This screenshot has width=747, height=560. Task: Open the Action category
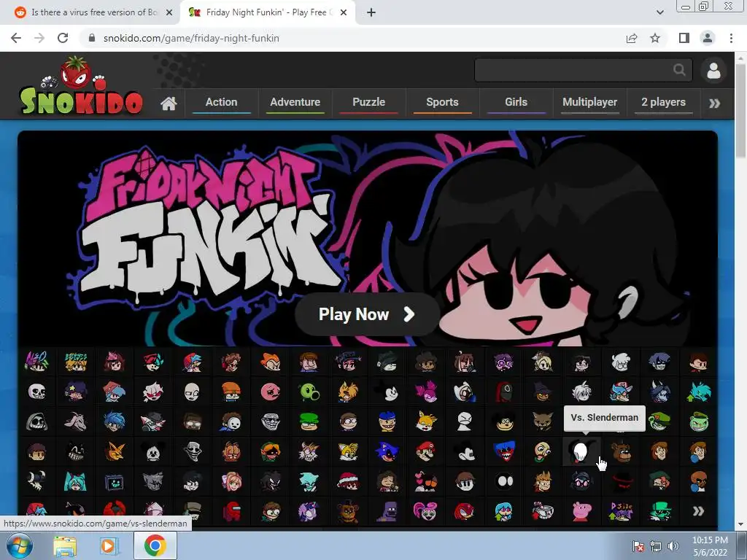coord(221,102)
